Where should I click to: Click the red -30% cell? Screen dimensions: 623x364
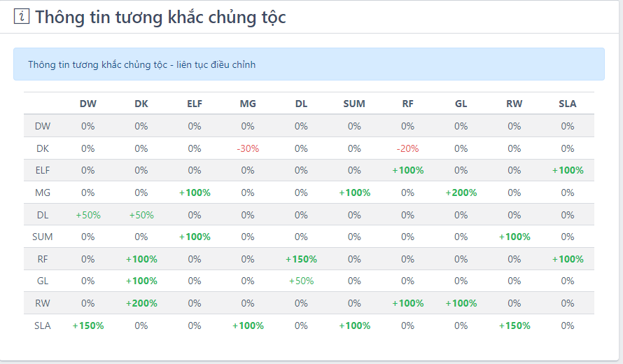tap(248, 148)
